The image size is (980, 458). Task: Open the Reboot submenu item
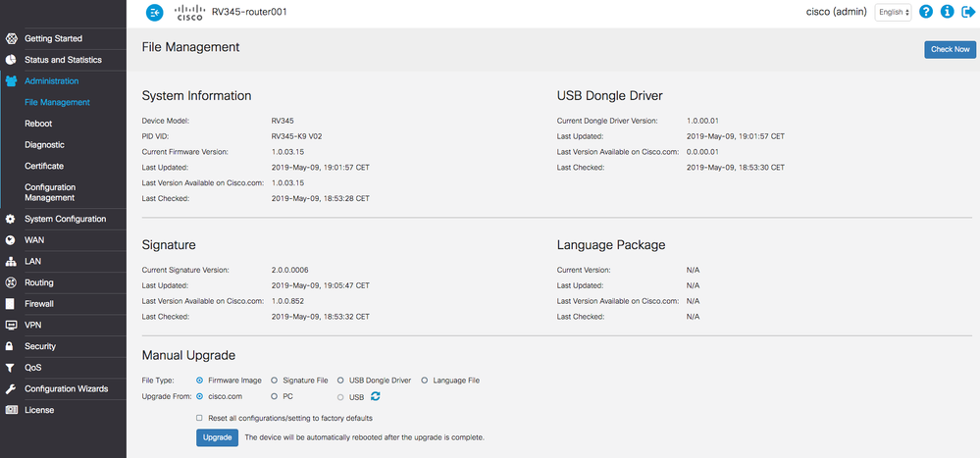(x=38, y=124)
